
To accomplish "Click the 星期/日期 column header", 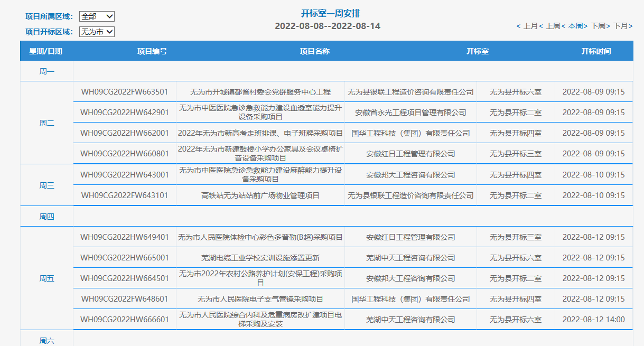I will click(46, 51).
